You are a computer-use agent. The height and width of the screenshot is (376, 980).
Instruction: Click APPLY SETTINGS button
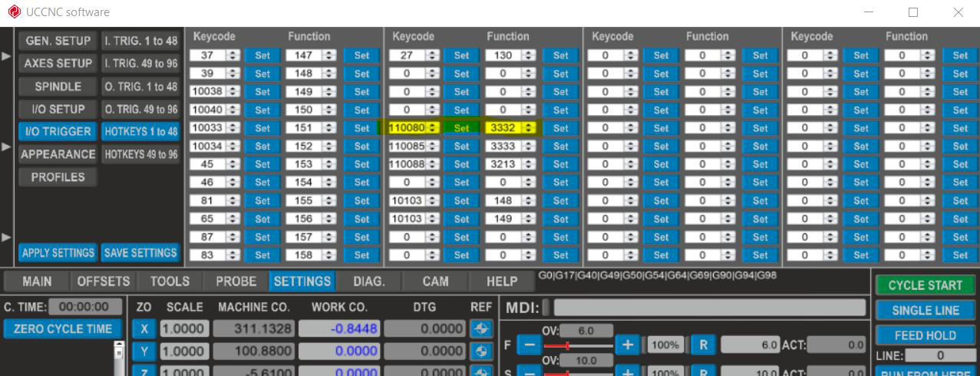(58, 252)
